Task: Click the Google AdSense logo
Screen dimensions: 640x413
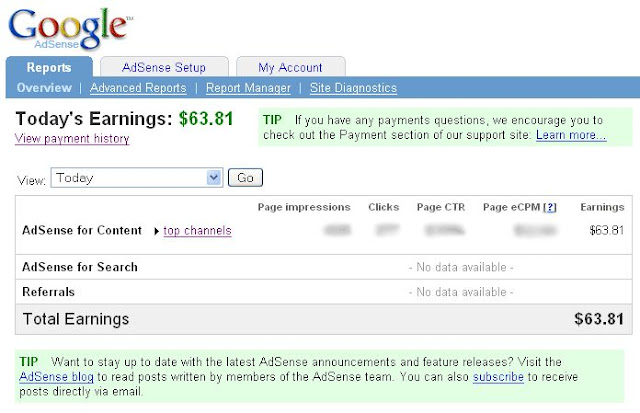Action: 70,28
